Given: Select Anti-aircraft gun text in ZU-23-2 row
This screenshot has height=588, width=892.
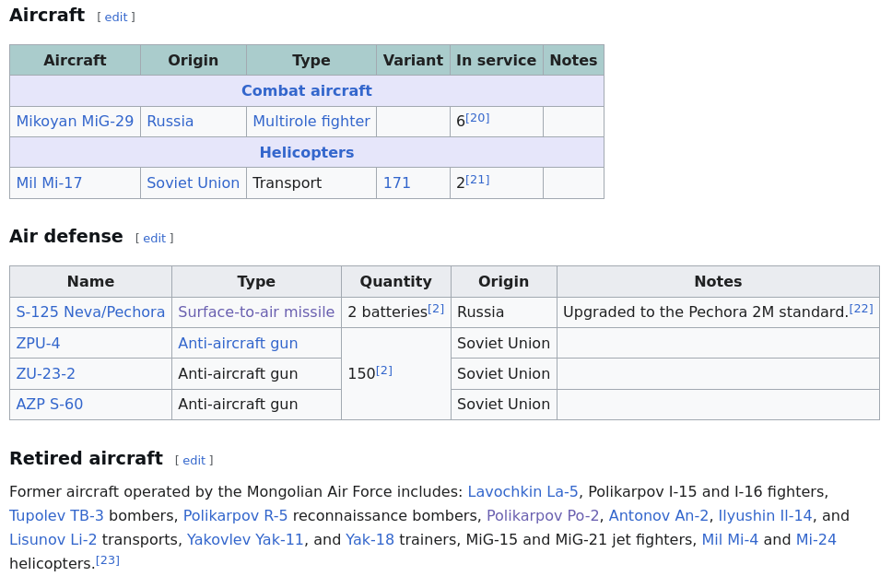Looking at the screenshot, I should click(238, 374).
